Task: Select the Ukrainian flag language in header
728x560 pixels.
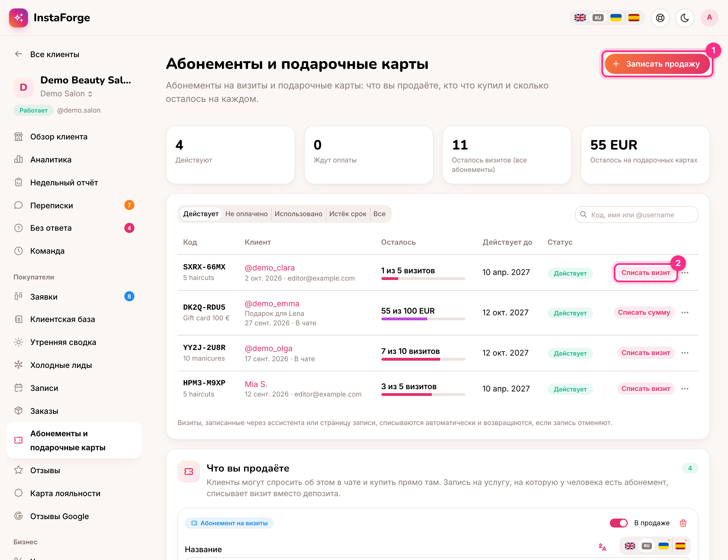Action: 616,18
